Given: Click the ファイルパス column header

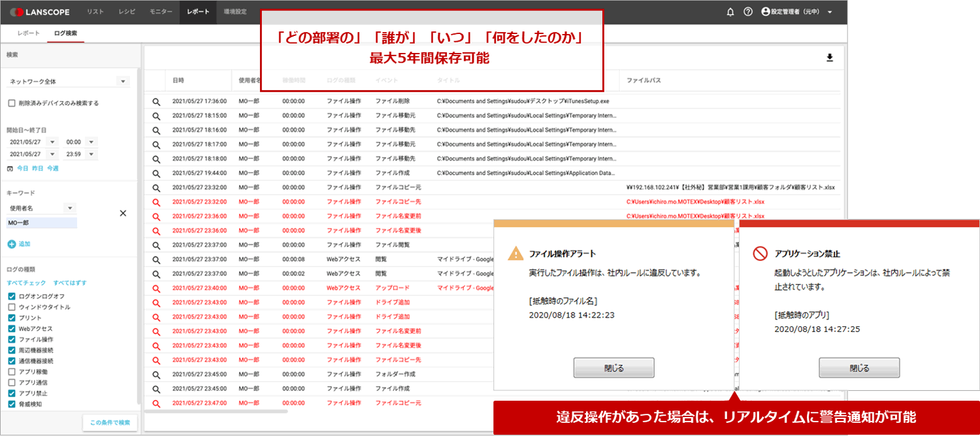Looking at the screenshot, I should pos(644,80).
